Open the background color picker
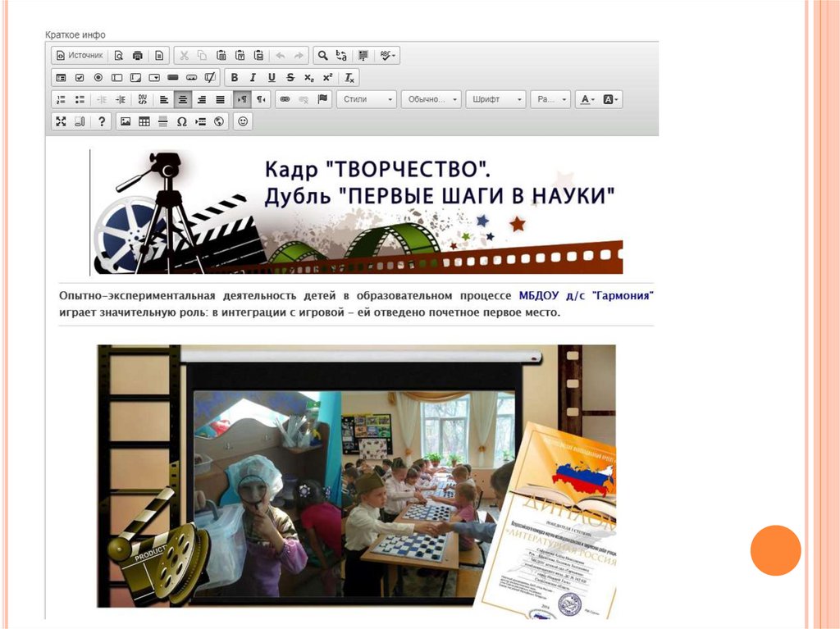840x629 pixels. tap(610, 99)
